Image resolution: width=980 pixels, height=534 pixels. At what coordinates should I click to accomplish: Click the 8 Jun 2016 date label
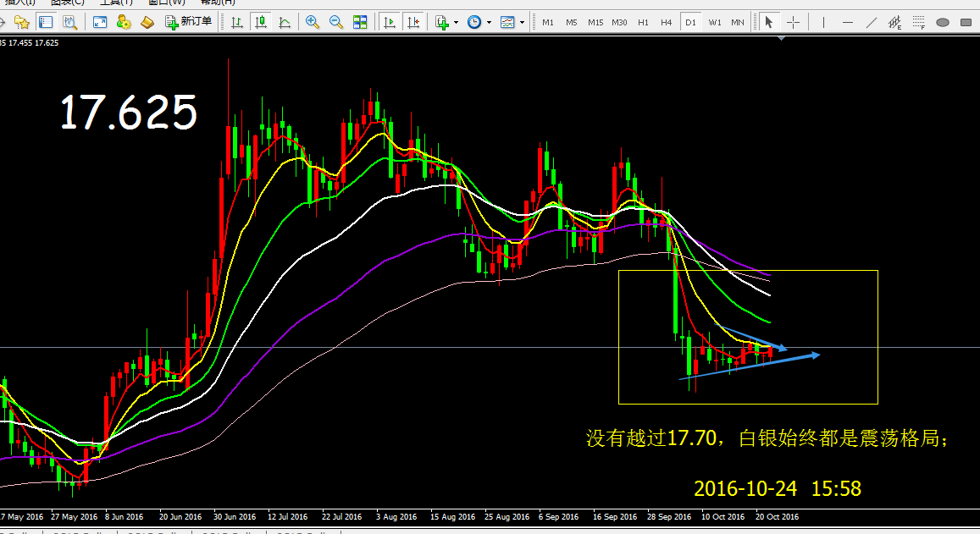(124, 516)
